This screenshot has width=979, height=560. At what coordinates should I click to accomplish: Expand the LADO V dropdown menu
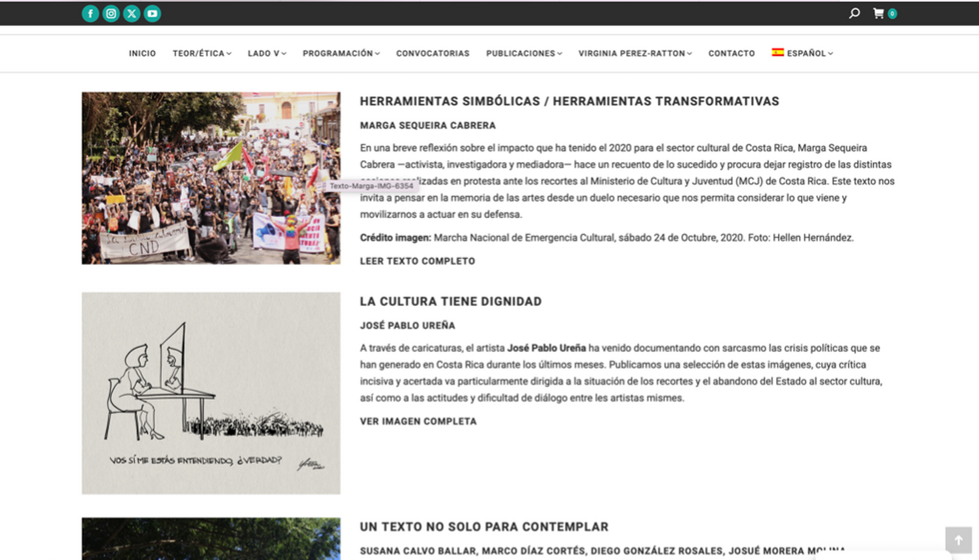[267, 53]
